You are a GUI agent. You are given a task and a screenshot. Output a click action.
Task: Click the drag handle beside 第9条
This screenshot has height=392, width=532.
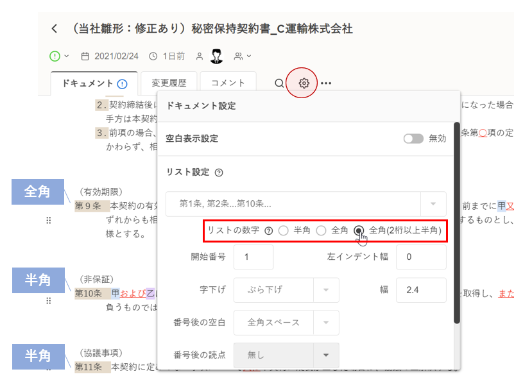tap(48, 220)
